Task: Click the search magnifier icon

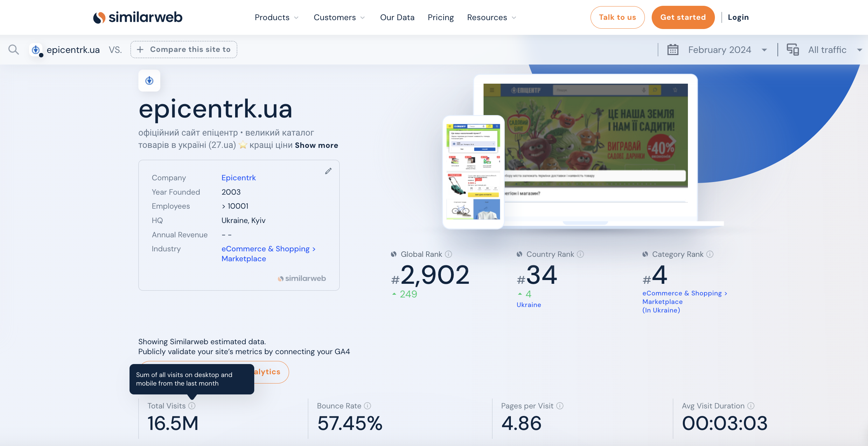Action: point(14,50)
